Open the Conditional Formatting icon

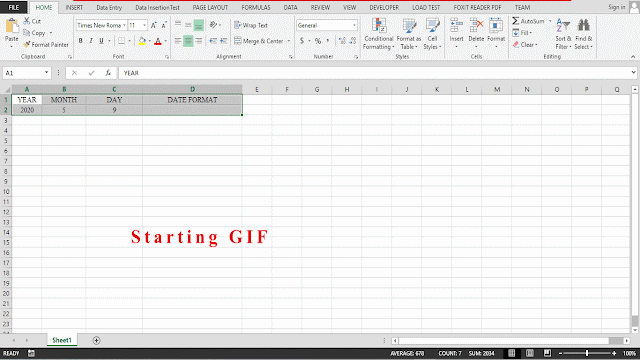pyautogui.click(x=379, y=26)
